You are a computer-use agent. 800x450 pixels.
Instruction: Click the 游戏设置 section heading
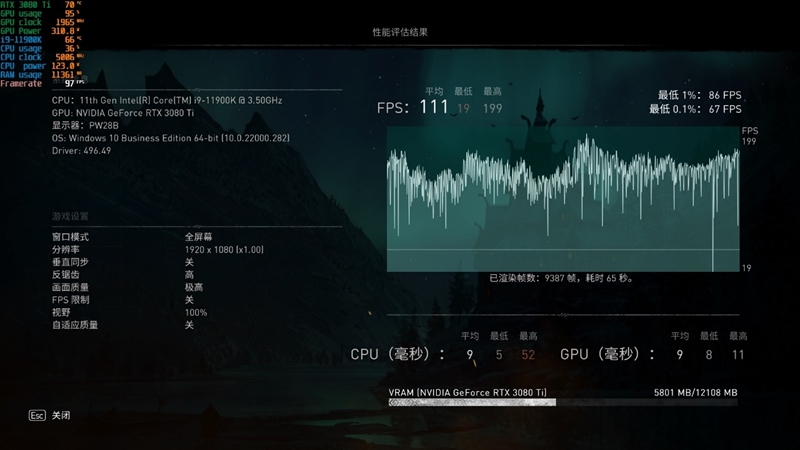point(70,216)
